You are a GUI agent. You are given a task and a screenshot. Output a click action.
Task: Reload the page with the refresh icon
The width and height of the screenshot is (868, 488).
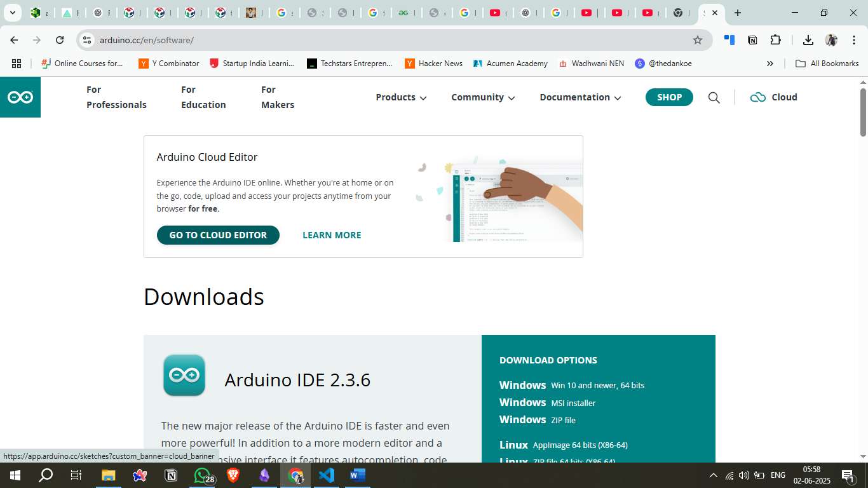tap(60, 40)
